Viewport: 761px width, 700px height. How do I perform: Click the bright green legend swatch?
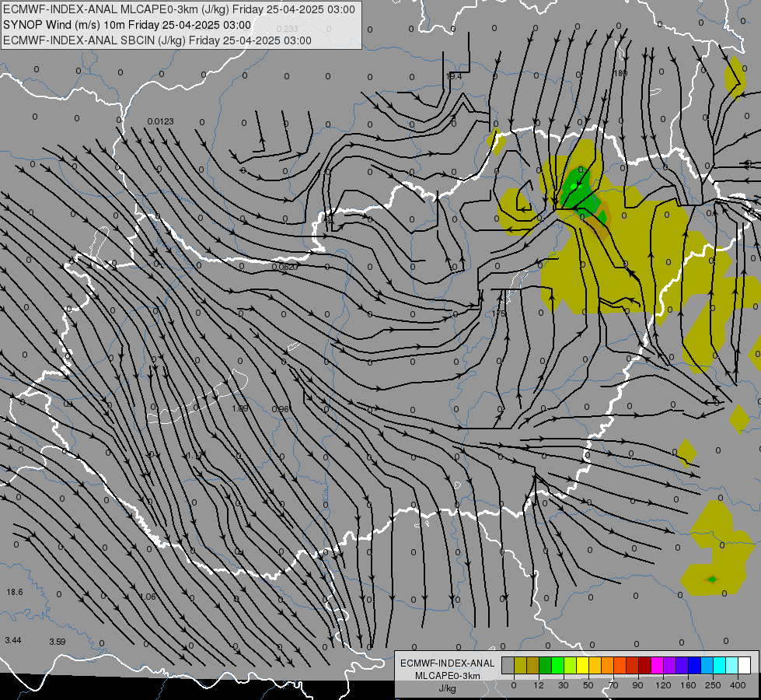[558, 665]
